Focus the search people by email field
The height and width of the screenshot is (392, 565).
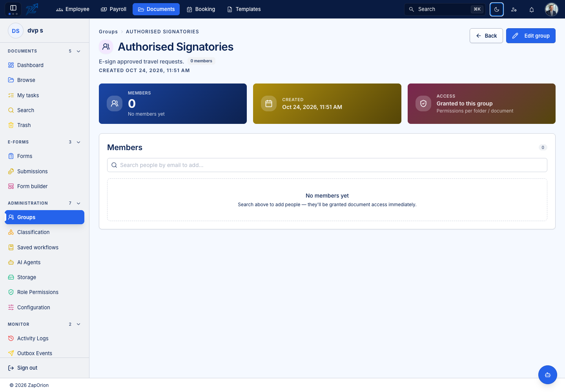point(327,165)
